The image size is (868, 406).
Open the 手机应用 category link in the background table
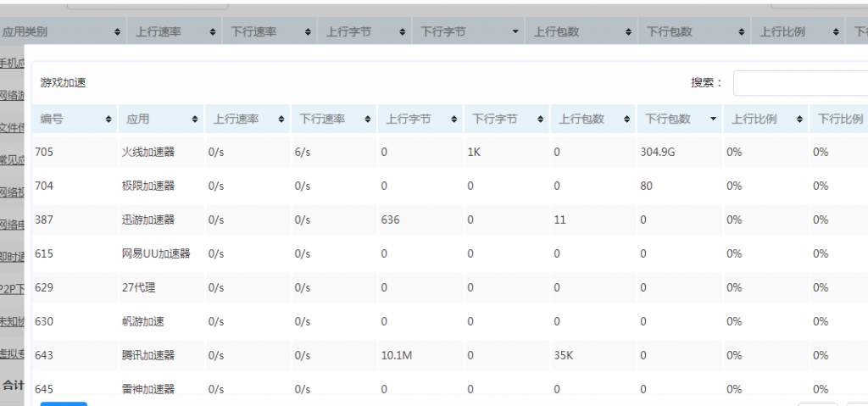click(x=12, y=64)
